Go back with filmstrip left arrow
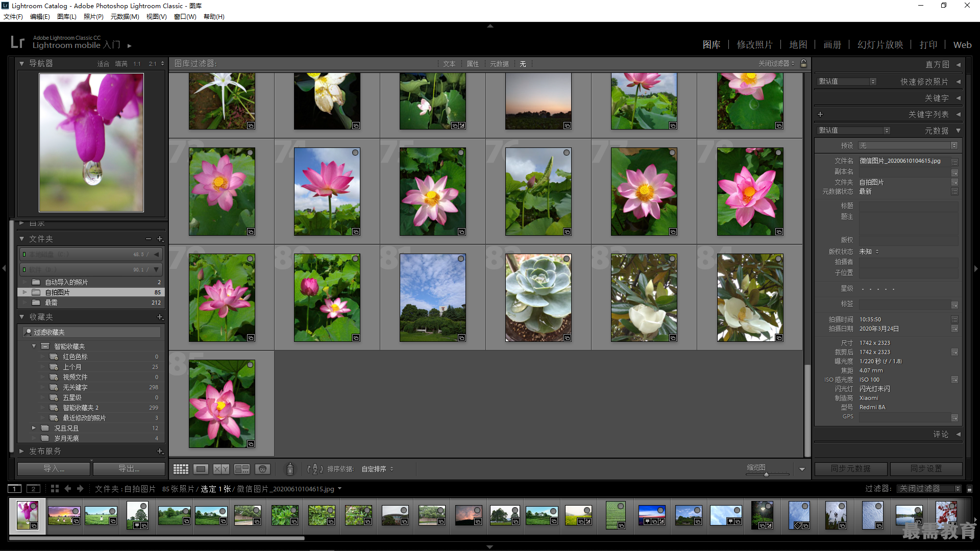 click(x=68, y=489)
